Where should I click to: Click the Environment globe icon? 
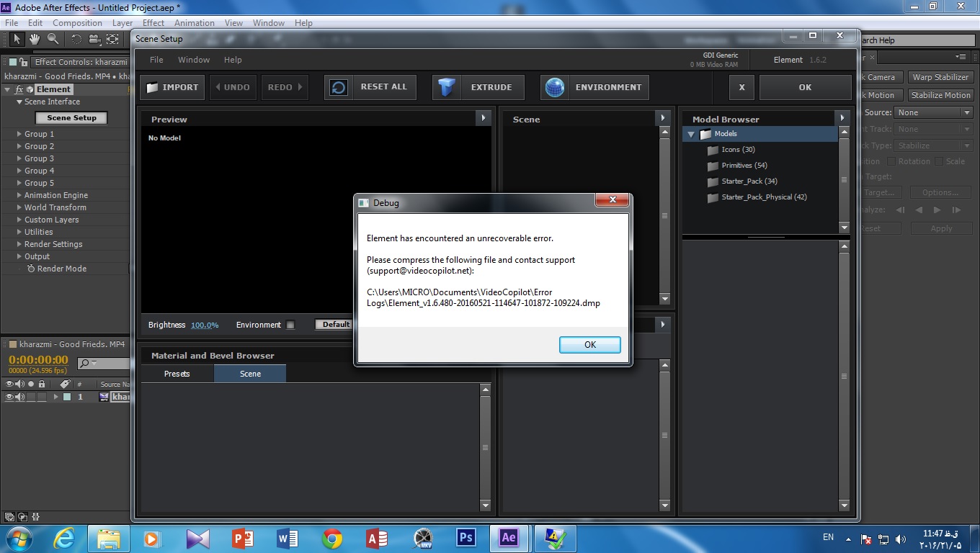tap(555, 87)
